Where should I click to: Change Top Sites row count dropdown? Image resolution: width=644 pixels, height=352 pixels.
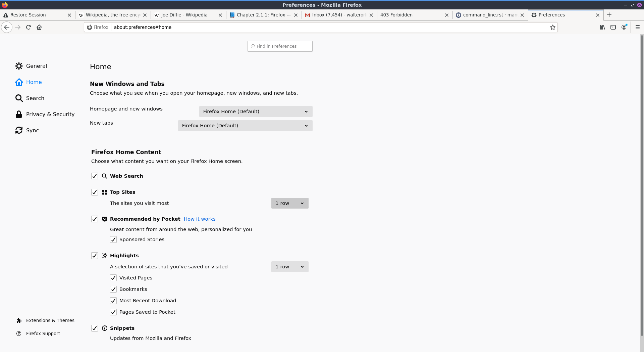289,203
